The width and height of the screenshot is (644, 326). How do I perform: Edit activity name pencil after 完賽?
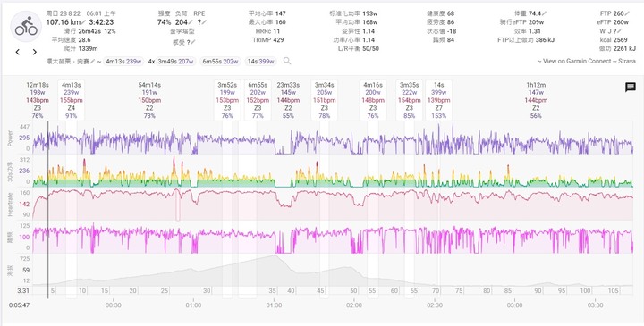tap(93, 62)
